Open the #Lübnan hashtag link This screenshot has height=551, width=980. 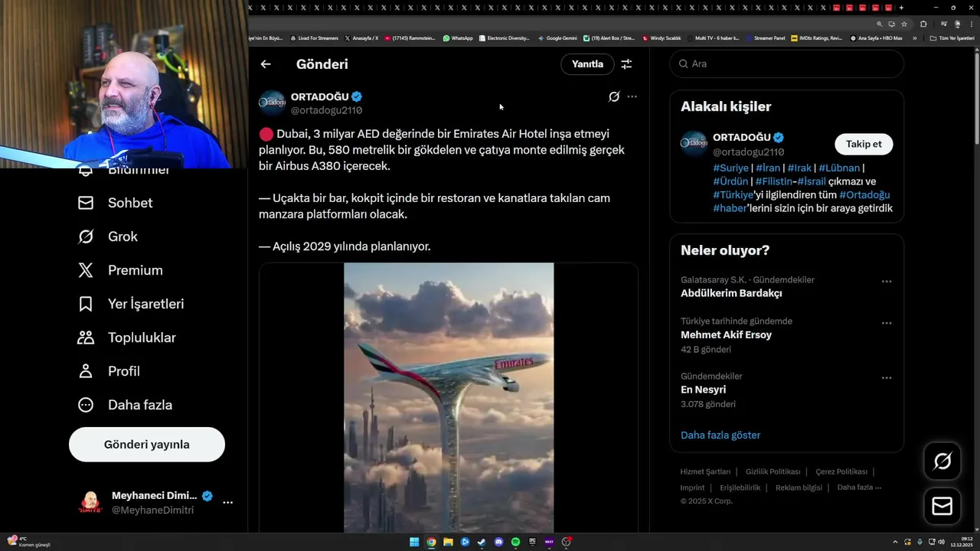click(x=839, y=168)
